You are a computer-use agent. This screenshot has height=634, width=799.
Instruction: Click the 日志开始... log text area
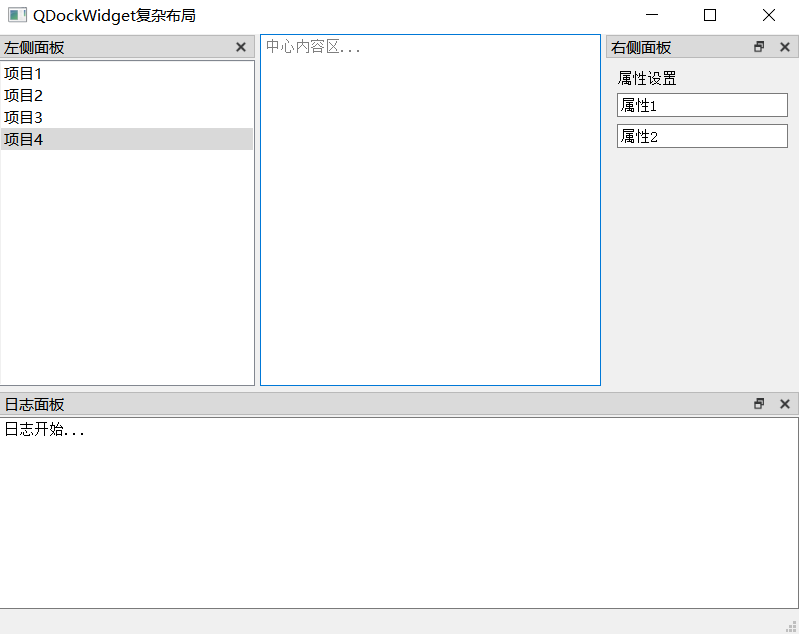click(x=399, y=513)
